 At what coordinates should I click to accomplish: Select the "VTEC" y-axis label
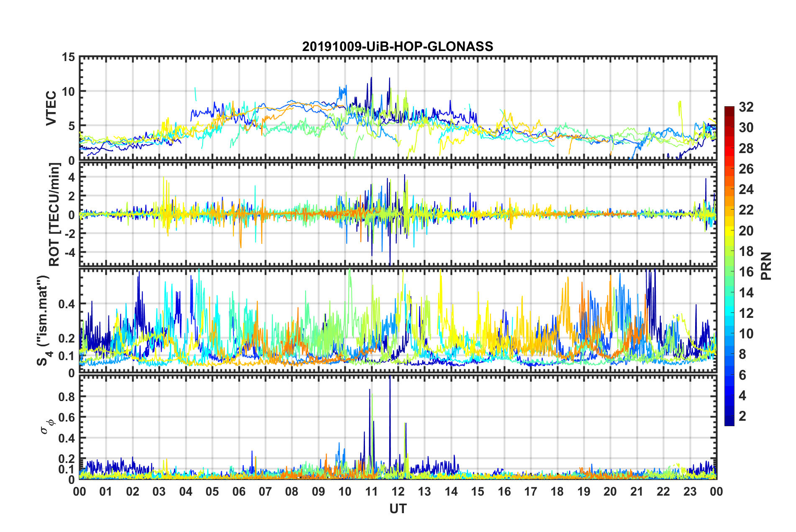coord(51,108)
